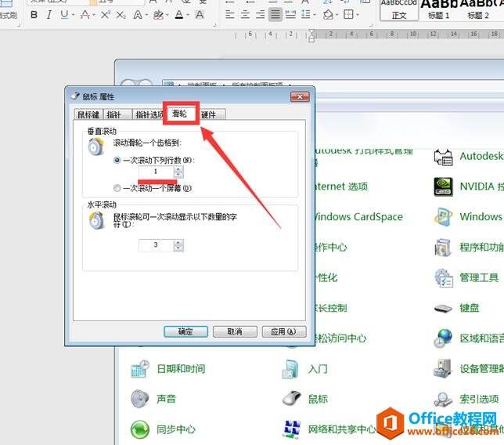The height and width of the screenshot is (445, 504).
Task: Open the text effects dropdown arrow
Action: pos(146,15)
